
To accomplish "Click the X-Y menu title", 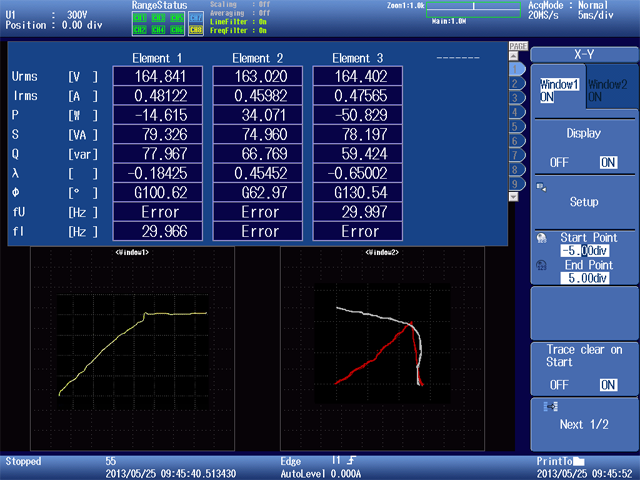I will pyautogui.click(x=584, y=55).
